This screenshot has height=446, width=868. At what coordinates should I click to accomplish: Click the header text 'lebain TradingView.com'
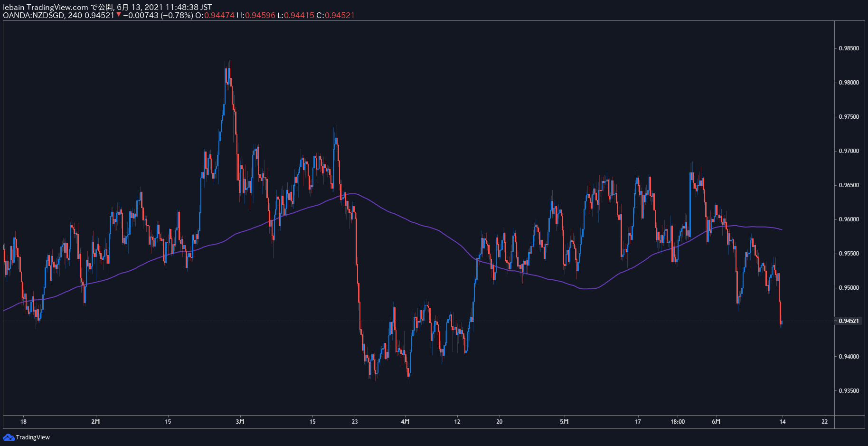tap(46, 7)
